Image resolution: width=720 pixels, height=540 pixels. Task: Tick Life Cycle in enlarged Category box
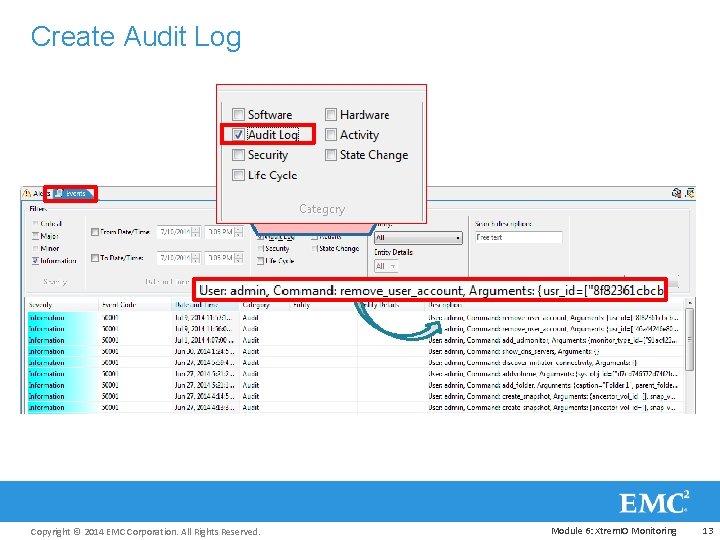pyautogui.click(x=238, y=174)
